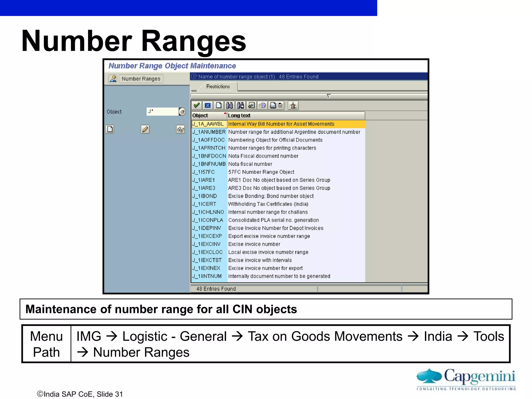
Task: Click the glasses Display icon
Action: [181, 129]
